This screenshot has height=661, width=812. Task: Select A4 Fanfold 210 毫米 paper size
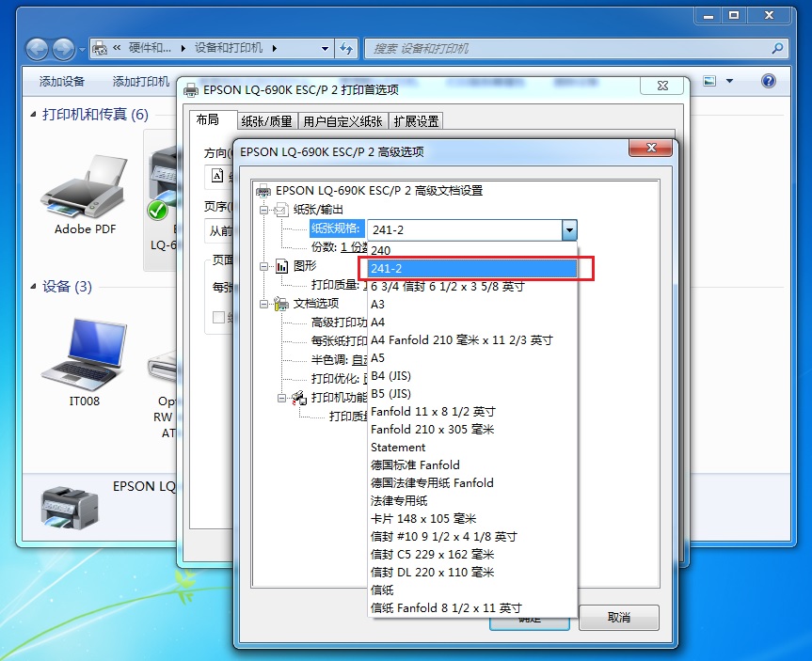[x=472, y=340]
